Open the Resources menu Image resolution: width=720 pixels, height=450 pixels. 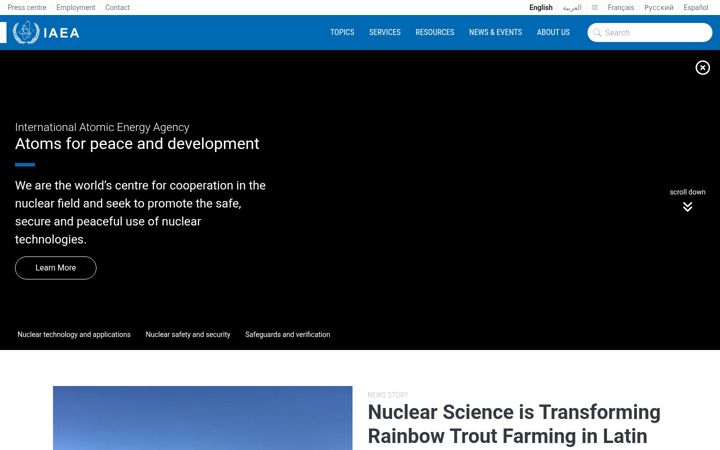[x=434, y=32]
